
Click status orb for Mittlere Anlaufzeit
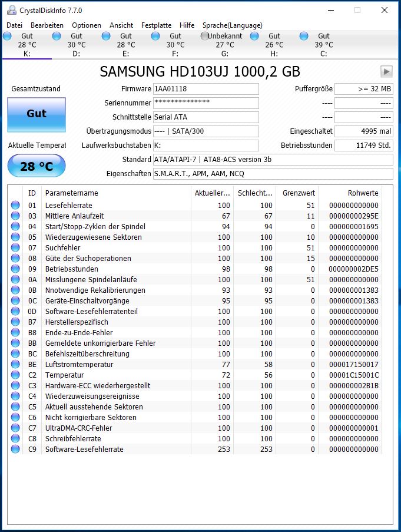pyautogui.click(x=15, y=216)
